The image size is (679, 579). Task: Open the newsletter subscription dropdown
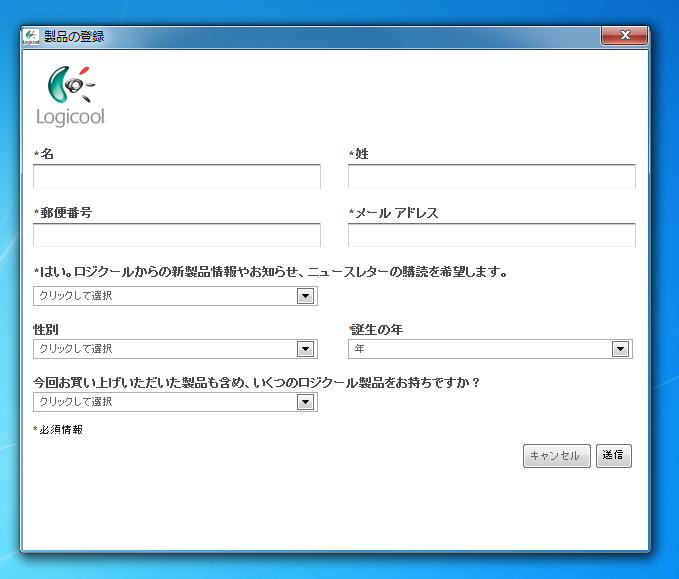(x=175, y=296)
